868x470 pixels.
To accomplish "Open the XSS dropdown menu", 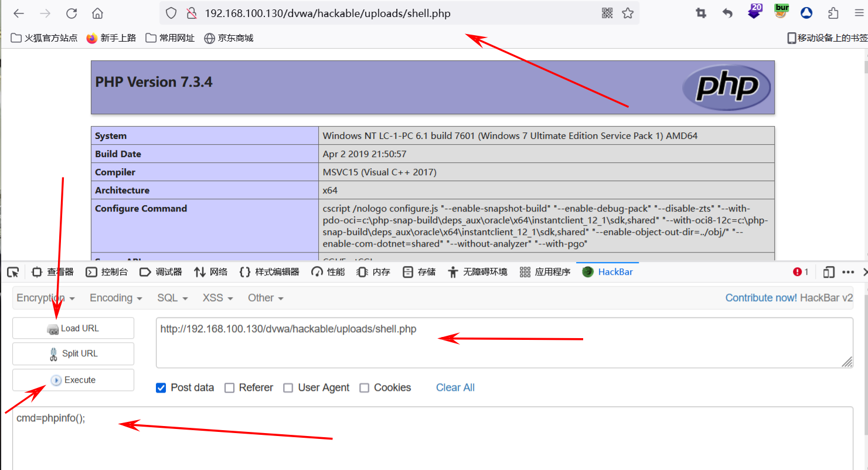I will coord(217,298).
